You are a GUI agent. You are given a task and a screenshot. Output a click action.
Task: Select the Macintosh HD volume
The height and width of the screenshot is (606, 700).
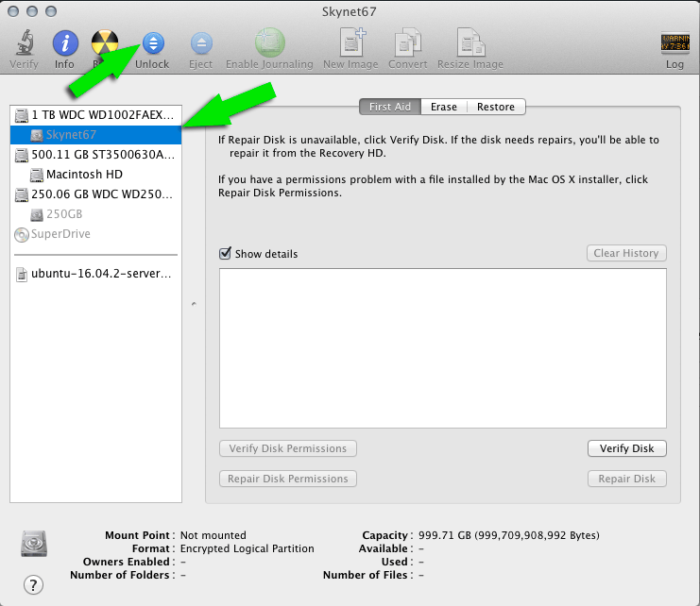point(95,175)
